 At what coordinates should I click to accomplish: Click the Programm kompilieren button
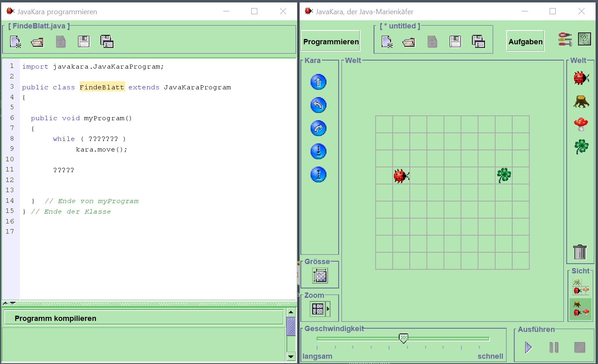tap(144, 318)
